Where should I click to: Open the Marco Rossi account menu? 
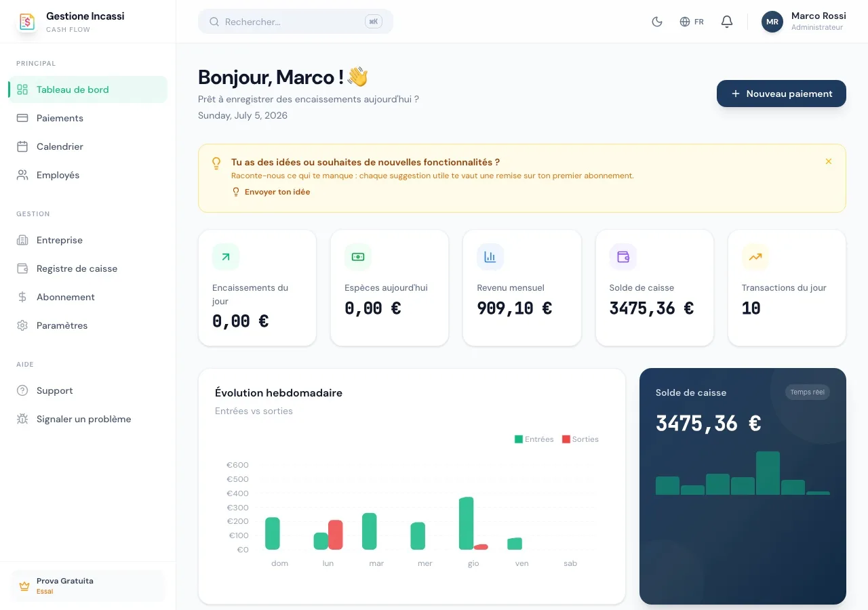(804, 22)
